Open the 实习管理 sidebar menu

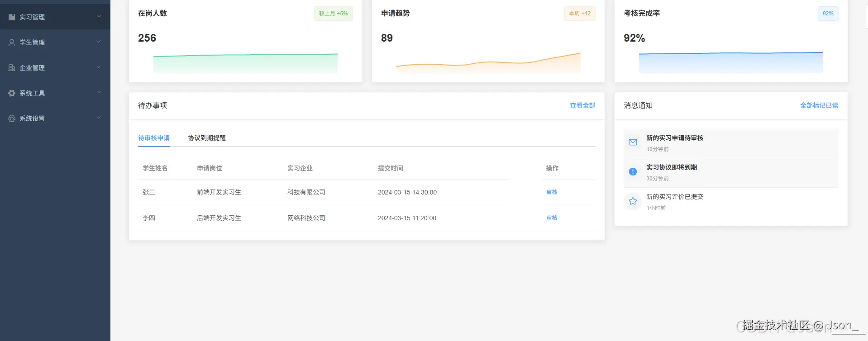55,17
